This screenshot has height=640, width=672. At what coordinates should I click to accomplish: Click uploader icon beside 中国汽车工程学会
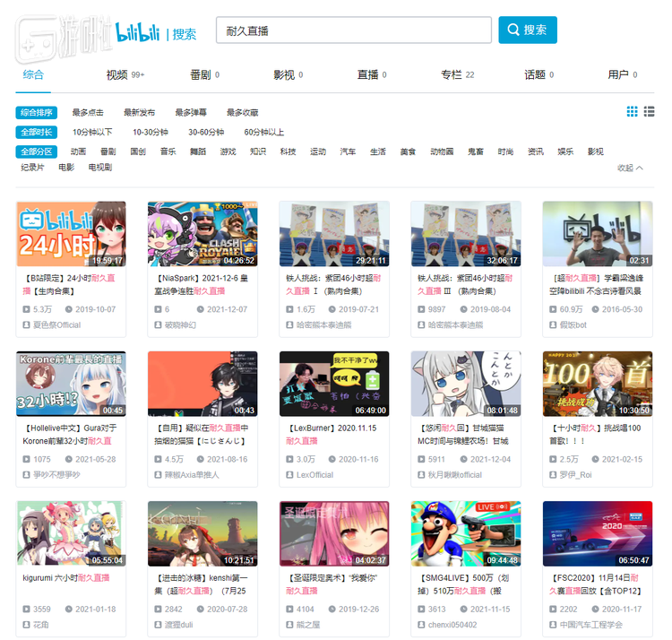tap(552, 625)
